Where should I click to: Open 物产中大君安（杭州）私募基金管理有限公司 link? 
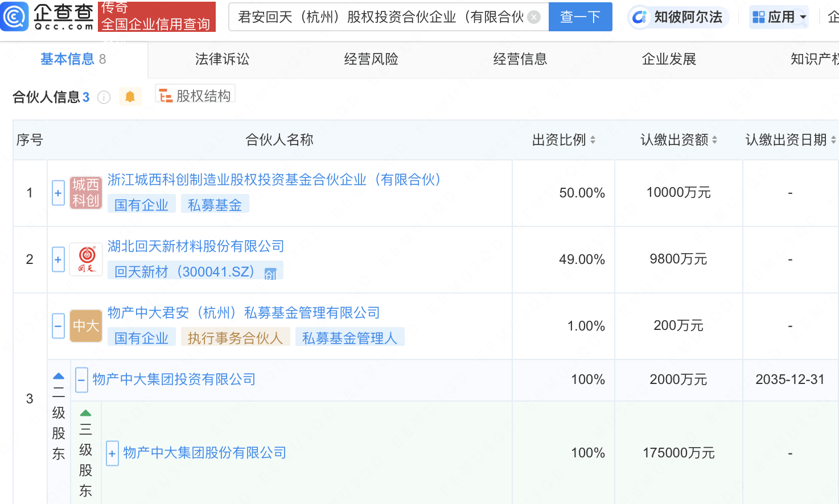(x=244, y=313)
